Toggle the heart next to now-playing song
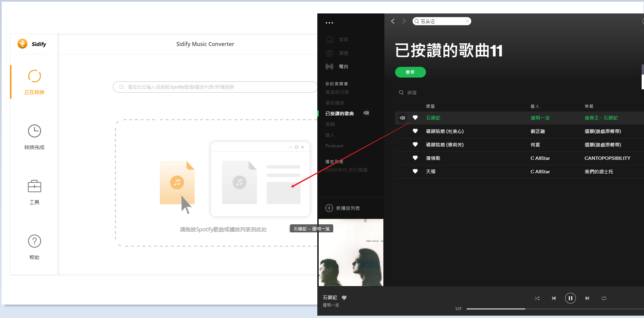 pos(344,298)
